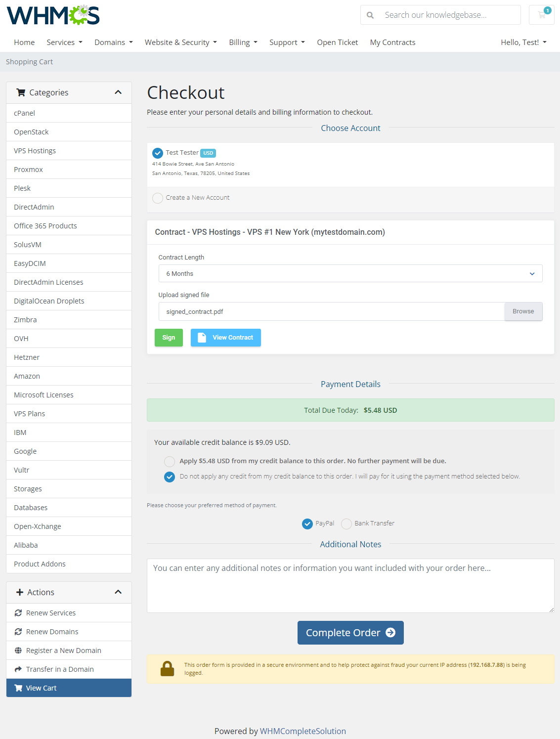
Task: Click the globe icon beside Register a New Domain
Action: [x=18, y=650]
